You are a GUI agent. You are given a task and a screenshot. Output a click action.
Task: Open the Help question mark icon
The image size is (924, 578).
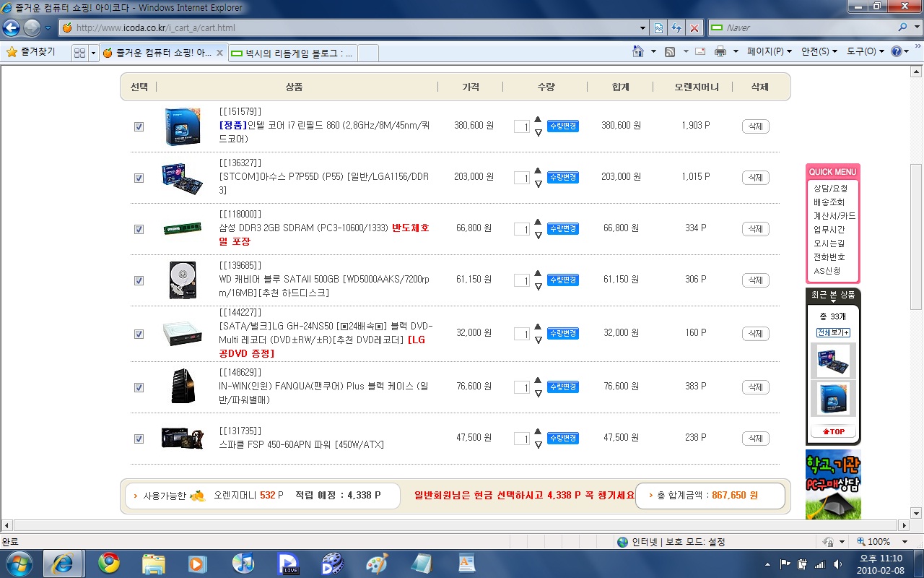point(897,52)
